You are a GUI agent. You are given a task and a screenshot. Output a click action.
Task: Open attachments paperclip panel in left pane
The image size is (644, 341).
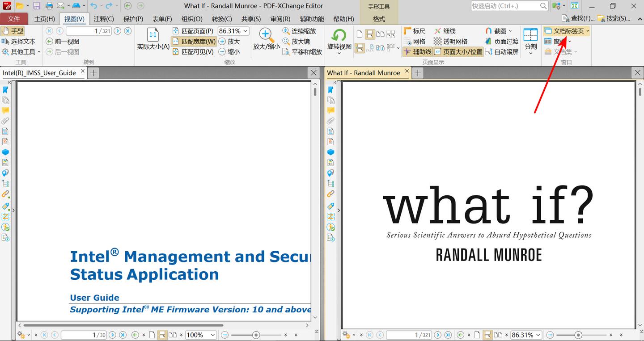(x=5, y=121)
